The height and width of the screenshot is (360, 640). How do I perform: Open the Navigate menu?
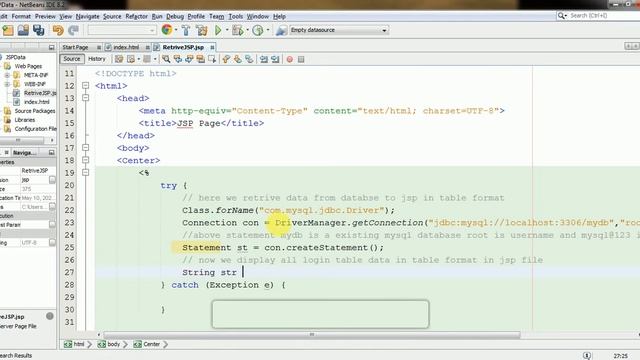(87, 16)
